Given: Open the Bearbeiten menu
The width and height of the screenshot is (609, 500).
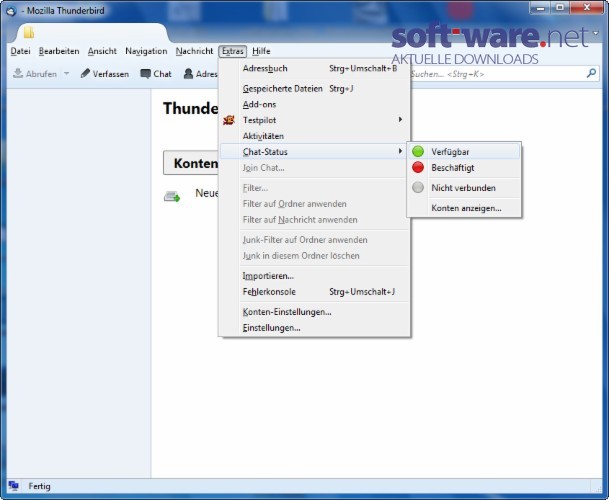Looking at the screenshot, I should pos(59,51).
